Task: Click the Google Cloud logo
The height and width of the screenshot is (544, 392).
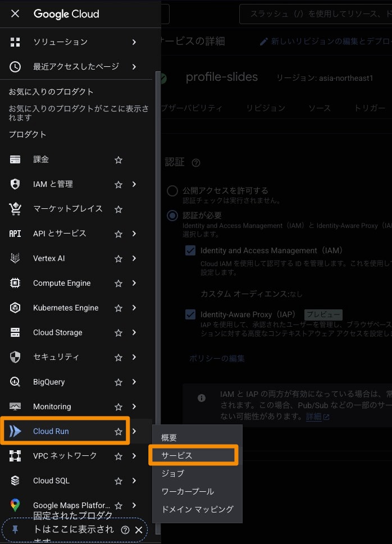Action: (66, 14)
